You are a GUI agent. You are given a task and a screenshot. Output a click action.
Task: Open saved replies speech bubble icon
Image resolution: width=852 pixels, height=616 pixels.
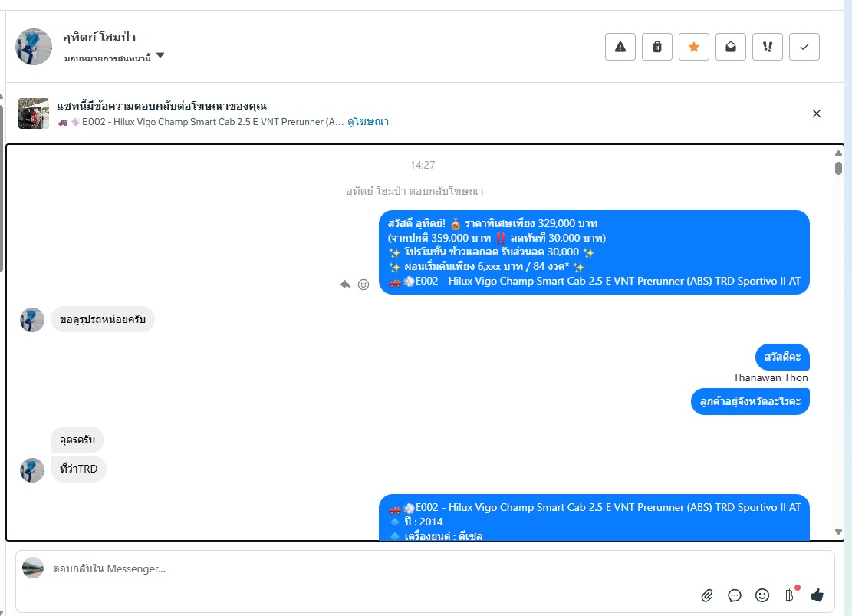(734, 595)
